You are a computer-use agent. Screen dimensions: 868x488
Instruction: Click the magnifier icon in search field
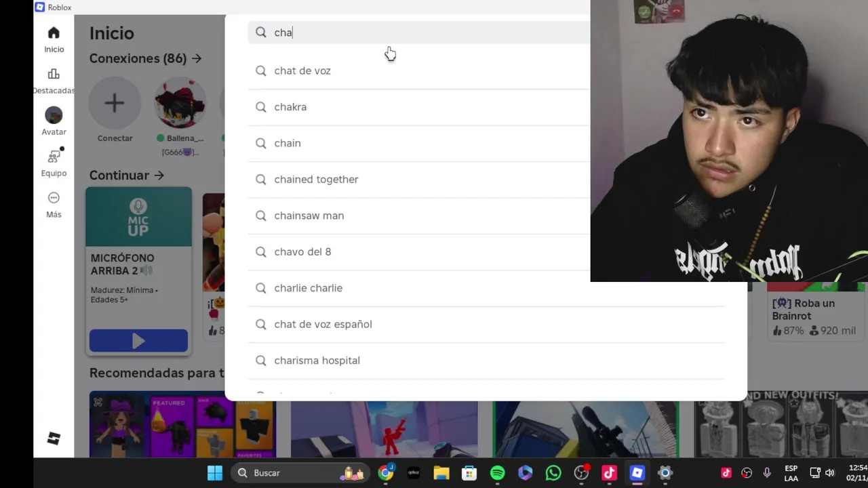tap(261, 33)
